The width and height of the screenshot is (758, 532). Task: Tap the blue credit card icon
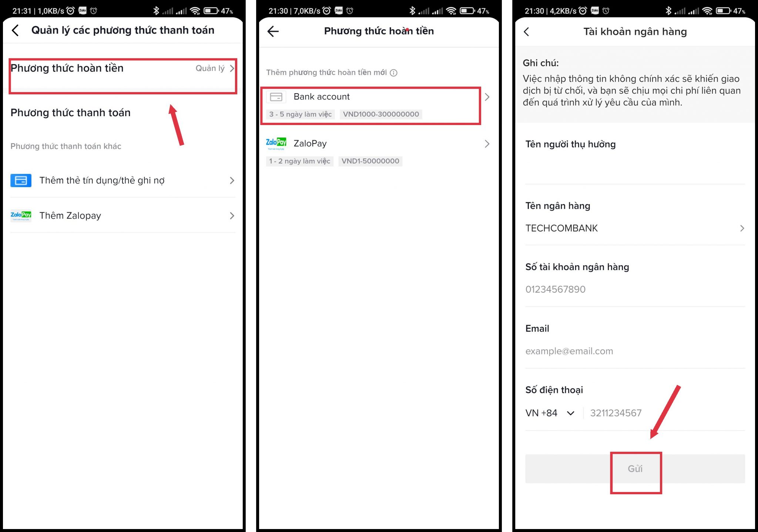click(21, 181)
